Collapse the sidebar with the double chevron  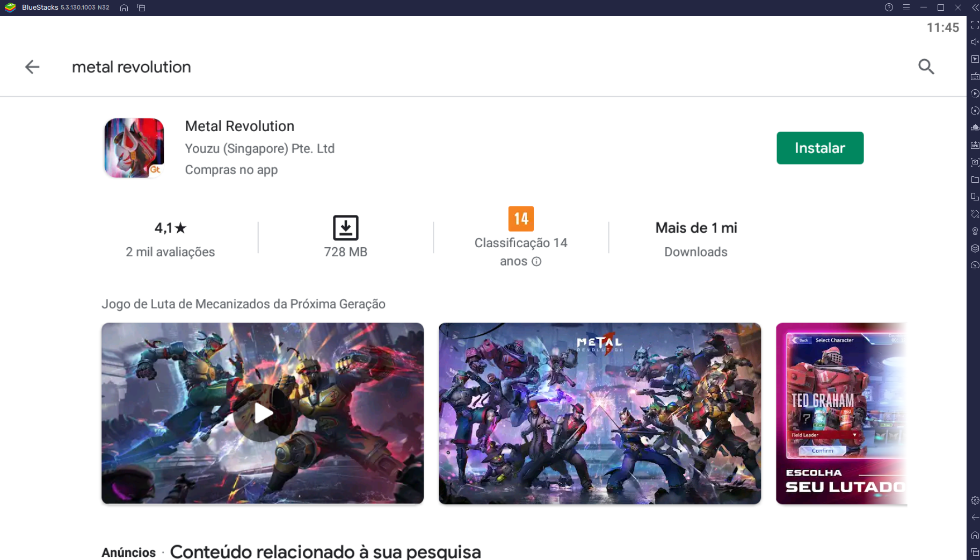[x=975, y=8]
